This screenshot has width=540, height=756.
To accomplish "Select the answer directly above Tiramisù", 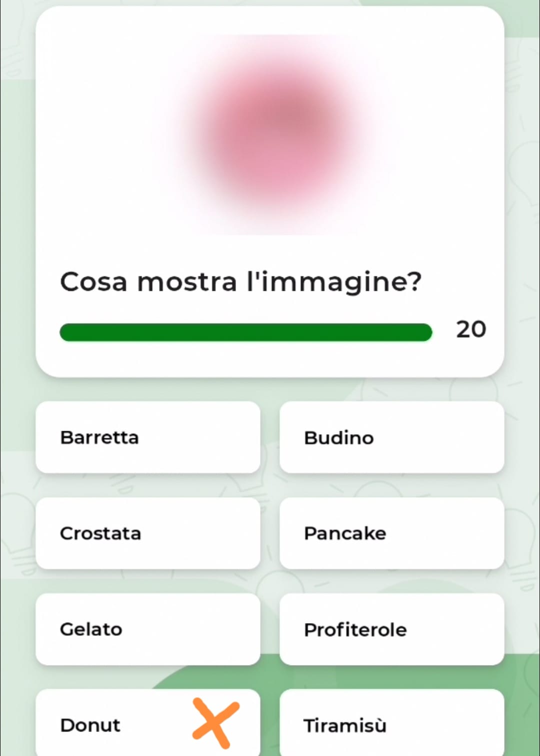I will (391, 629).
